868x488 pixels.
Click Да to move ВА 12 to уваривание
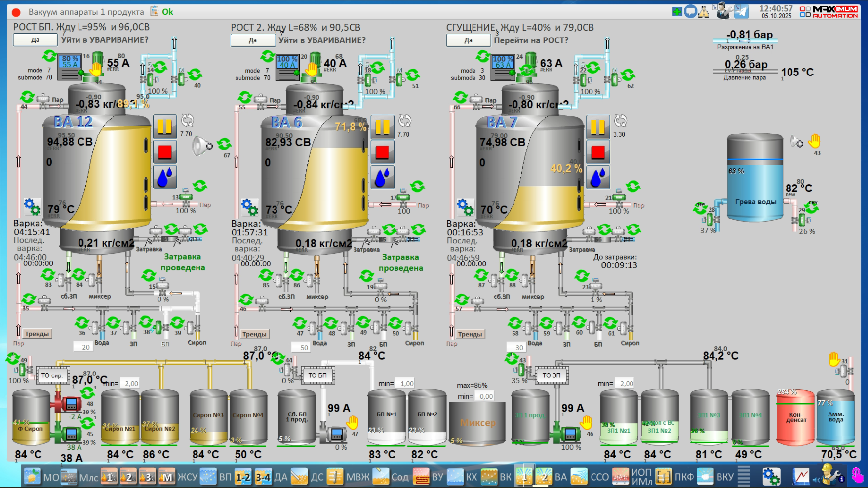[35, 40]
